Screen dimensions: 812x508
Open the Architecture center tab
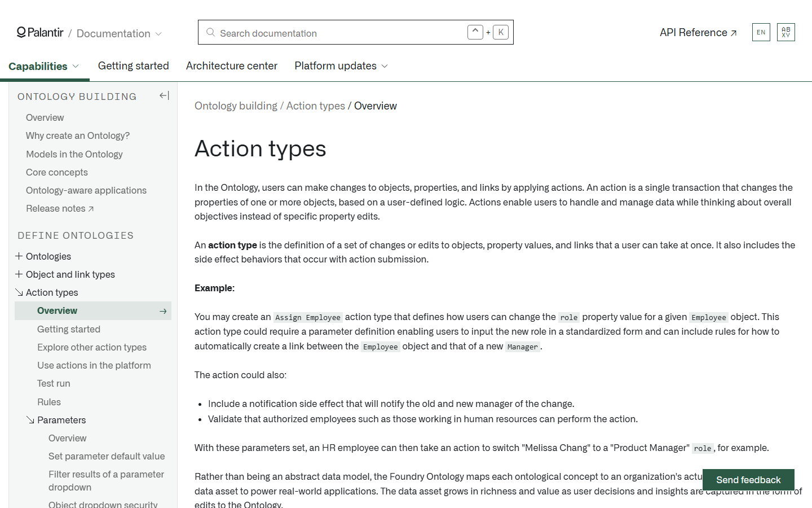pyautogui.click(x=232, y=66)
